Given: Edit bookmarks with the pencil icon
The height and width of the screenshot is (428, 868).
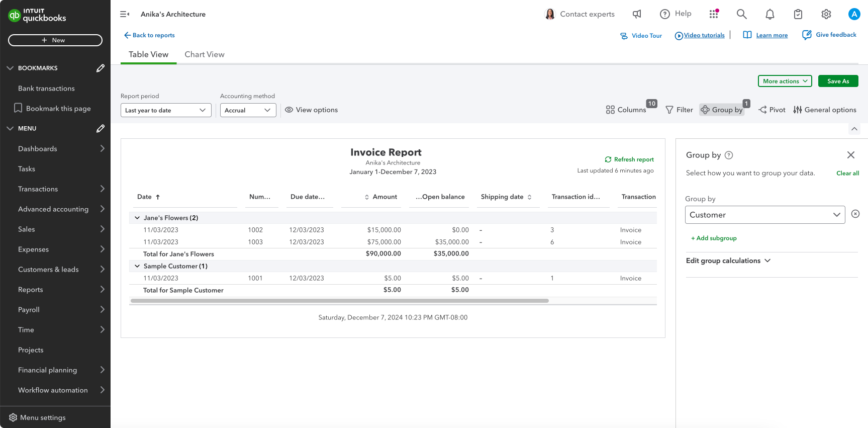Looking at the screenshot, I should tap(101, 68).
